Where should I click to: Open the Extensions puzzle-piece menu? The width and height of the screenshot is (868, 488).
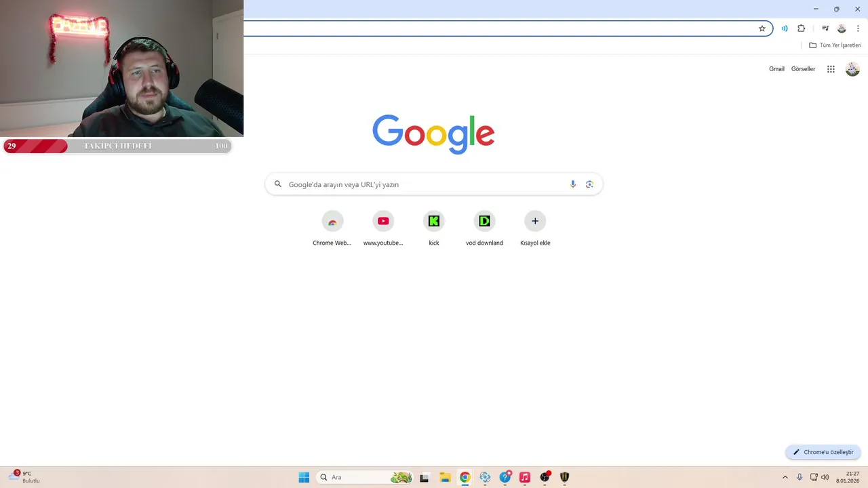pos(802,28)
